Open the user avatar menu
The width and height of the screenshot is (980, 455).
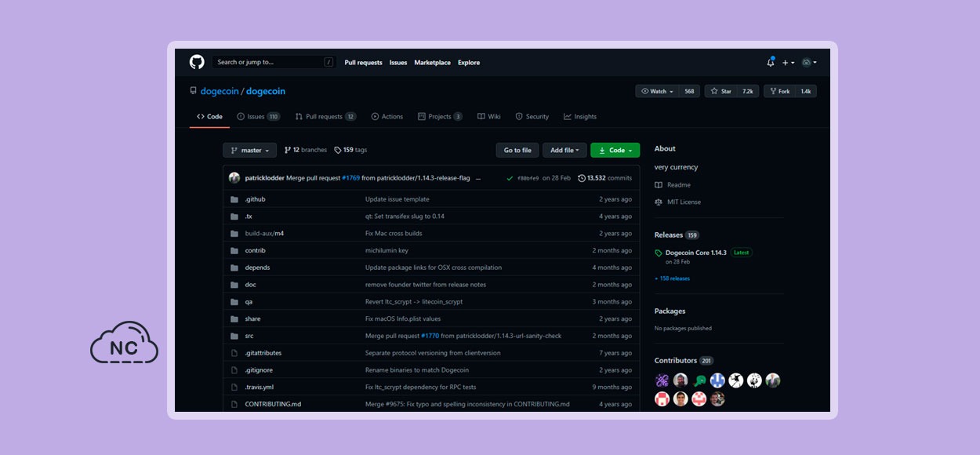coord(808,63)
